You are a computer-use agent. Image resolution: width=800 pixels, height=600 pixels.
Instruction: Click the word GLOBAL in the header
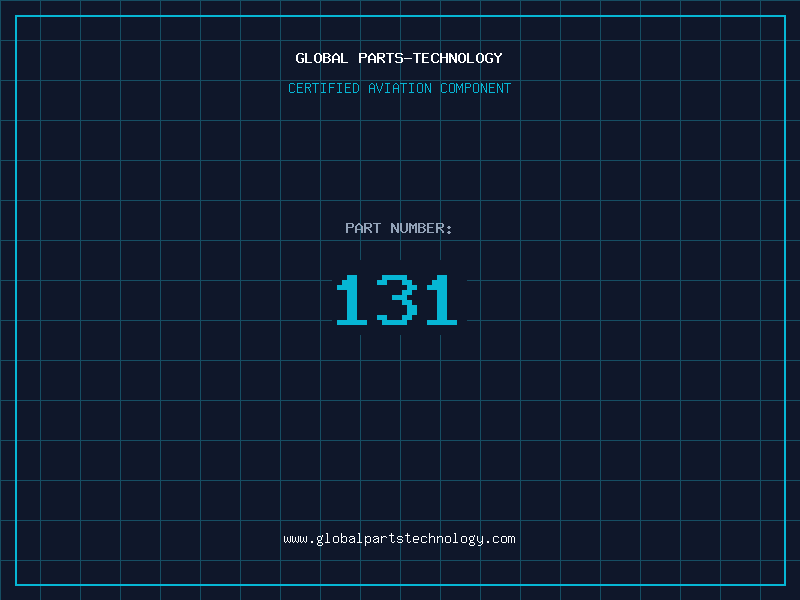322,58
